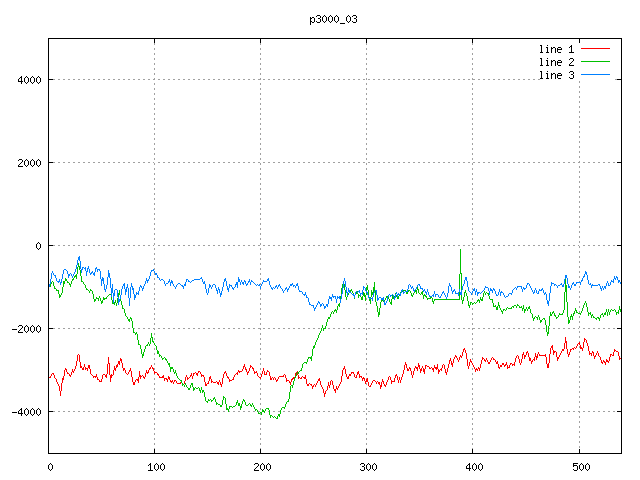Click the 0 label on the x-axis

click(x=50, y=466)
